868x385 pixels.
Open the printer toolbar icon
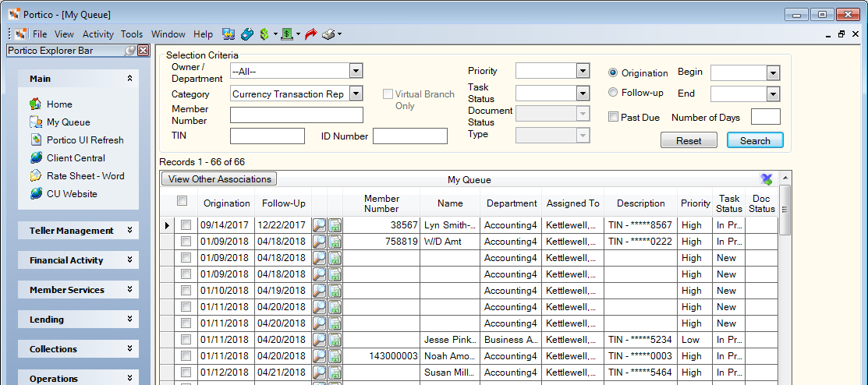pyautogui.click(x=329, y=34)
